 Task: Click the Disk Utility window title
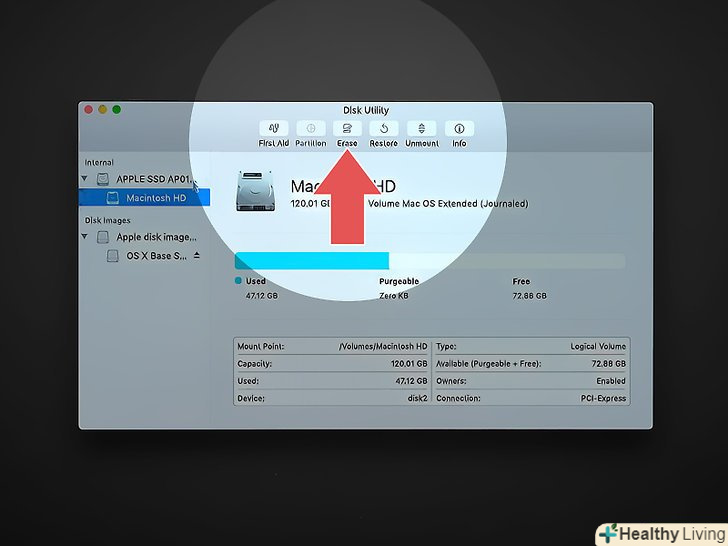coord(366,110)
